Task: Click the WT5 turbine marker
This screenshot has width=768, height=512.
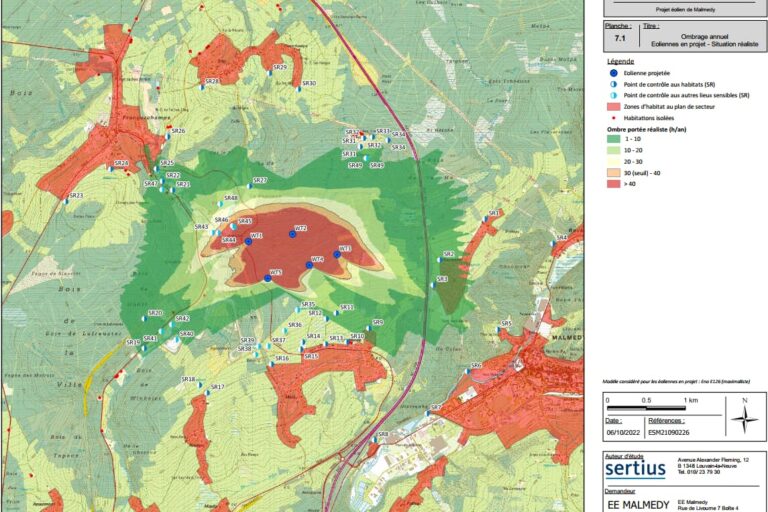Action: (x=269, y=278)
